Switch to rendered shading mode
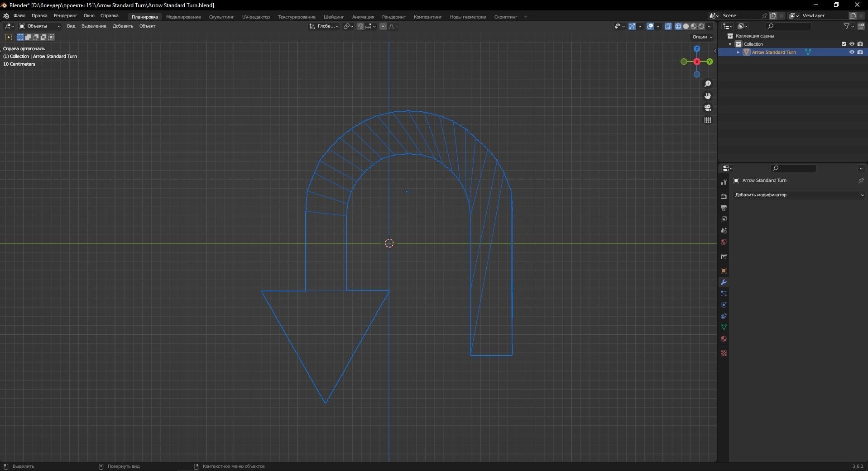This screenshot has height=471, width=868. [701, 26]
